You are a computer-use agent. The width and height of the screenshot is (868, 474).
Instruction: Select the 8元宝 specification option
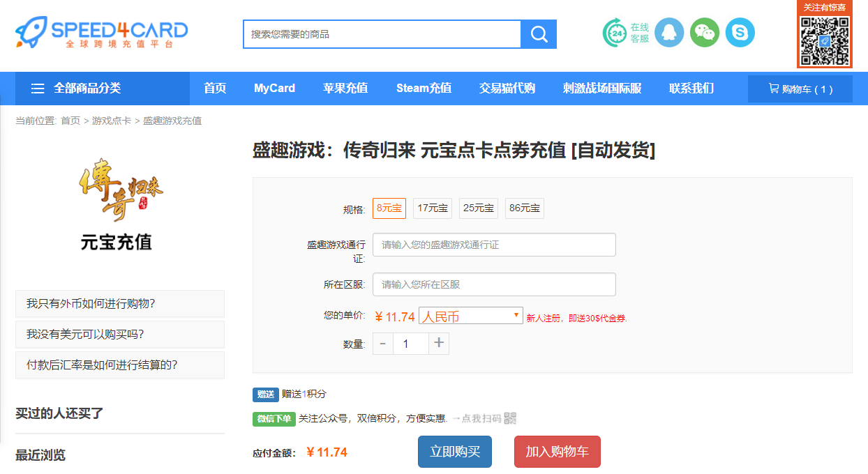pos(389,208)
